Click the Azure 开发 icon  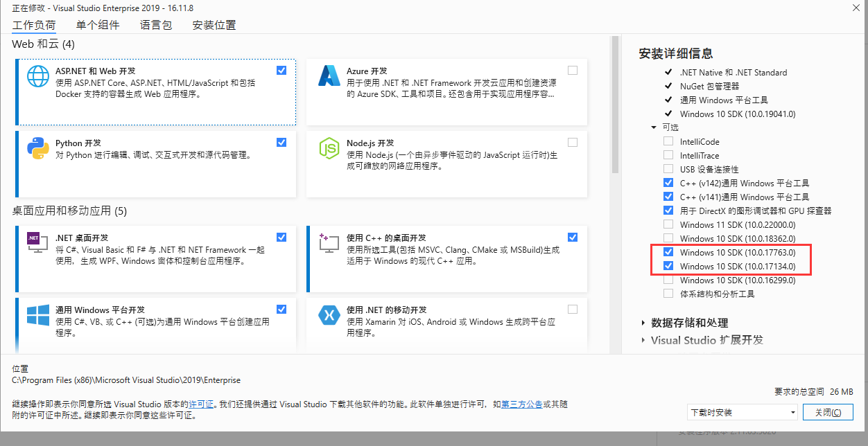click(x=329, y=75)
